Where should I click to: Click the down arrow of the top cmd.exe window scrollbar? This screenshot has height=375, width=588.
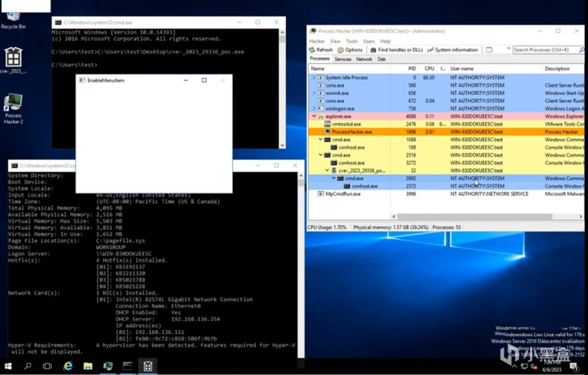click(282, 145)
